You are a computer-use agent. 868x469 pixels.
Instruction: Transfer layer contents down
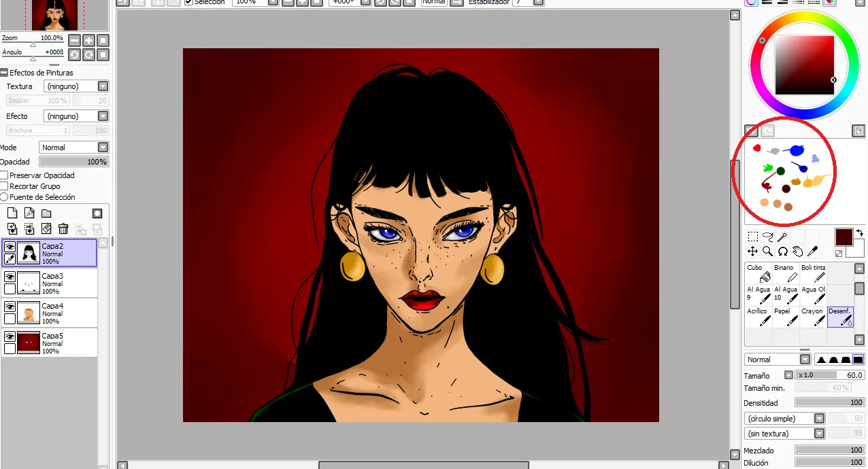pos(12,229)
